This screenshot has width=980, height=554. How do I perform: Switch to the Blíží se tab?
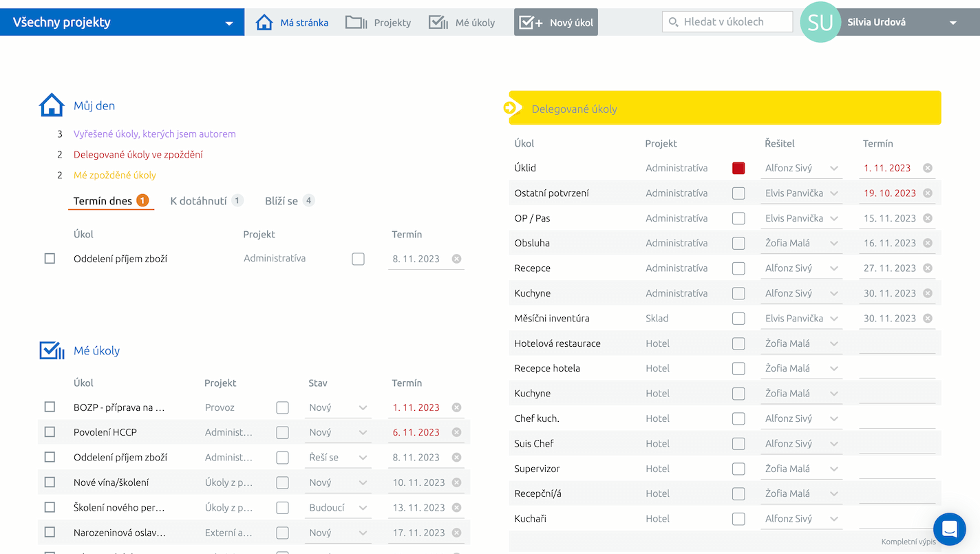(x=290, y=201)
